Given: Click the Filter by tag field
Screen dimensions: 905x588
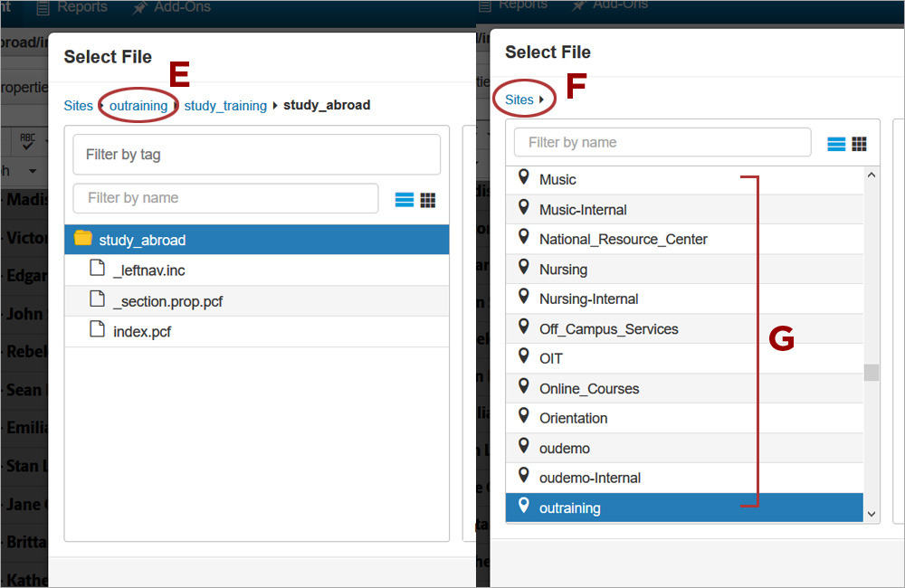Looking at the screenshot, I should [x=256, y=155].
